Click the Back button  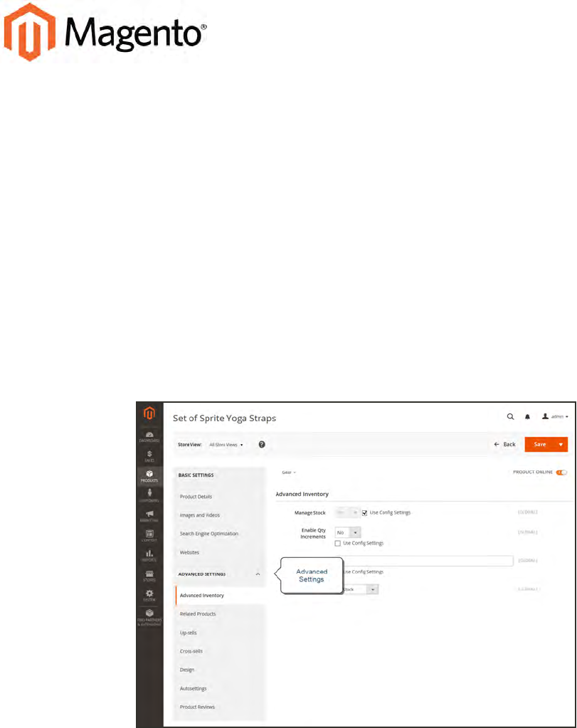[x=504, y=444]
